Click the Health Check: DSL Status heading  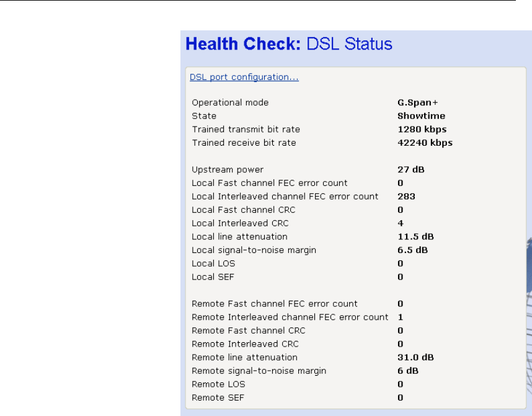coord(289,44)
